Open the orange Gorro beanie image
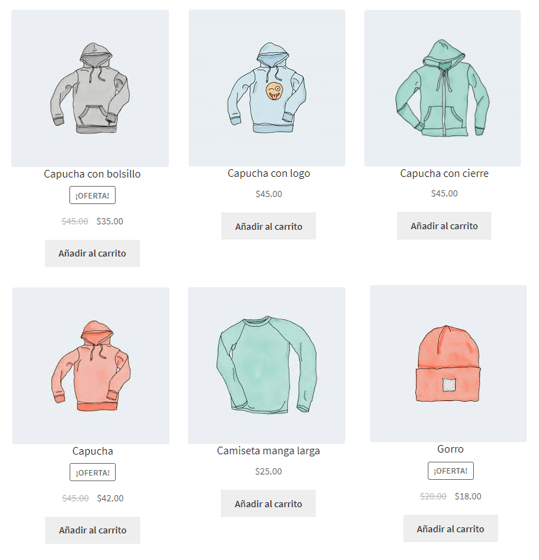Screen dimensions: 539x560 pyautogui.click(x=448, y=364)
